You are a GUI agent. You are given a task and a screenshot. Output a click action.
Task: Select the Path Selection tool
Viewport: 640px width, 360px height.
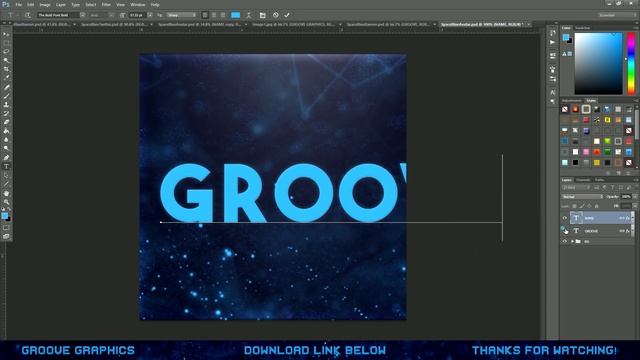[x=6, y=176]
